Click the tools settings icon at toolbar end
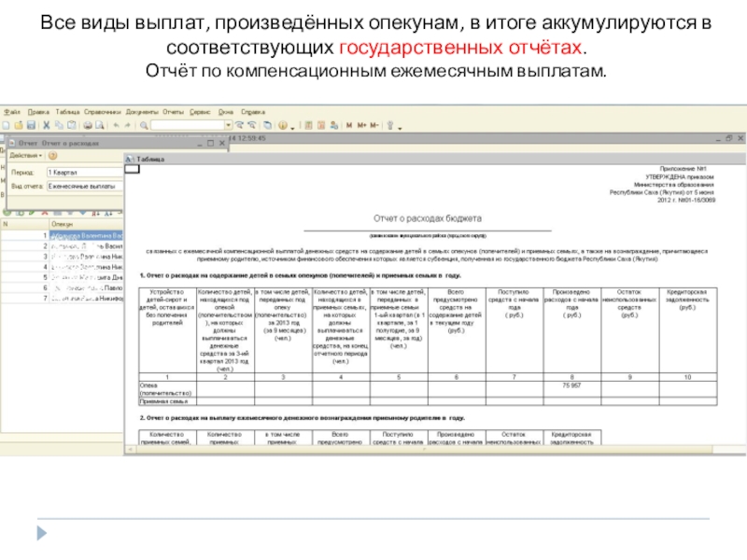Image resolution: width=747 pixels, height=560 pixels. pyautogui.click(x=390, y=125)
